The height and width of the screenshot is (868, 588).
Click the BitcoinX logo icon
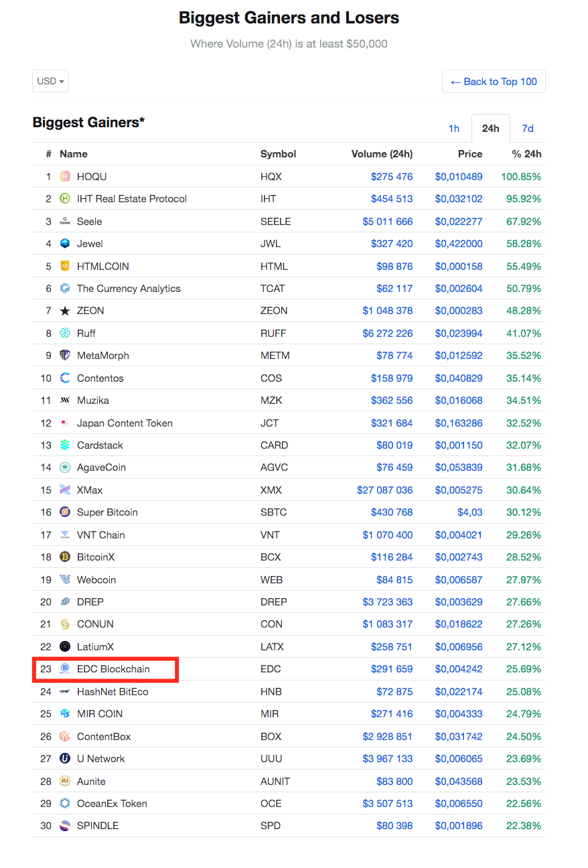(65, 557)
